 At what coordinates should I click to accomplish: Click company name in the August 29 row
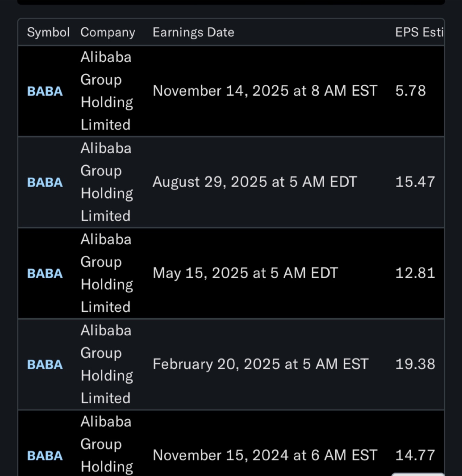click(106, 182)
